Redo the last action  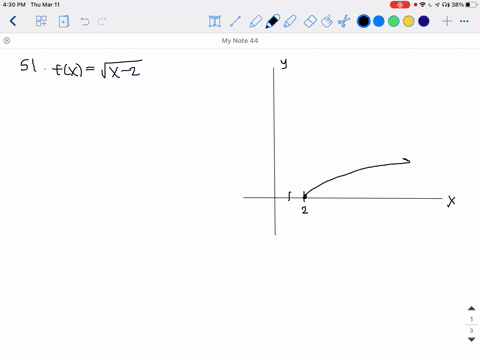click(x=102, y=22)
